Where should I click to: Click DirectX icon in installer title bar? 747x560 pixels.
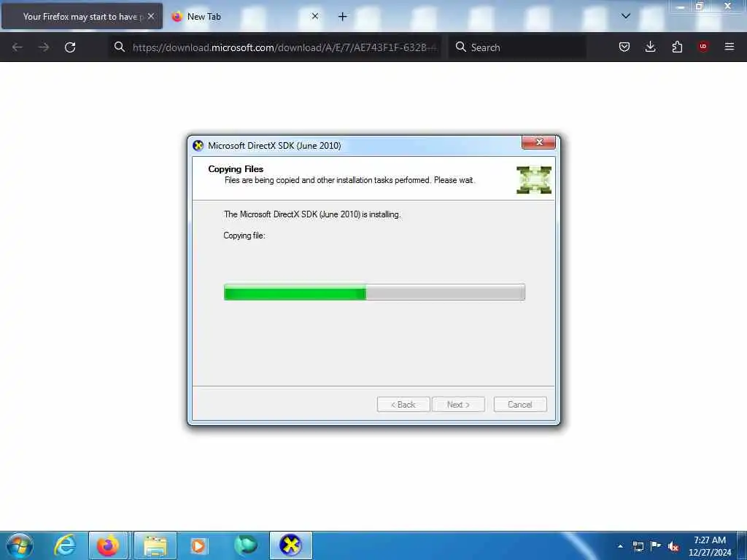click(198, 146)
